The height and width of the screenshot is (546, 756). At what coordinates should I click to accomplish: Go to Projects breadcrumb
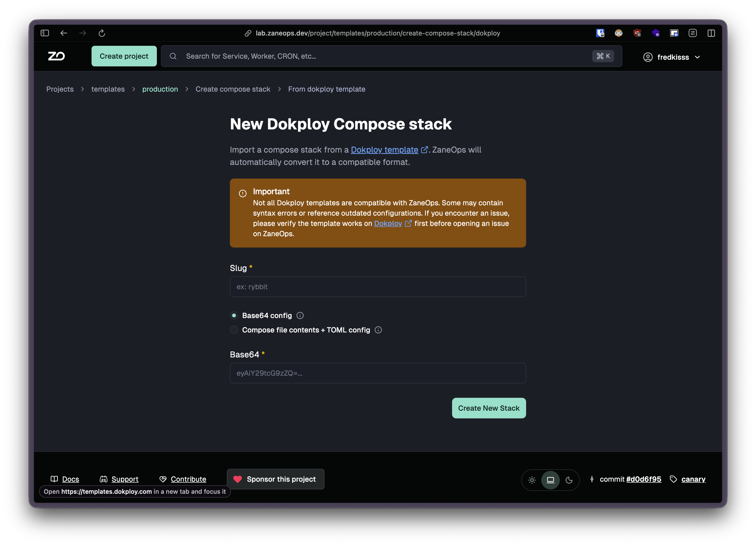pos(60,89)
